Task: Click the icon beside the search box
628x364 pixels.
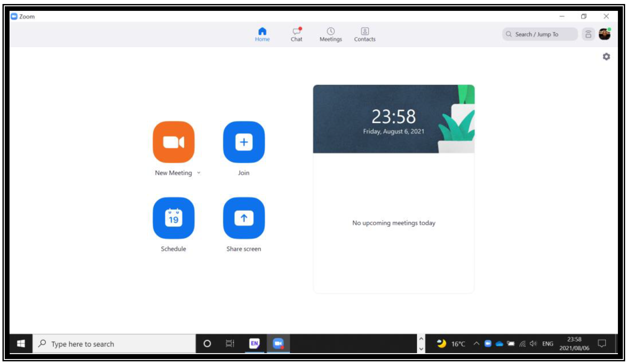Action: point(588,34)
